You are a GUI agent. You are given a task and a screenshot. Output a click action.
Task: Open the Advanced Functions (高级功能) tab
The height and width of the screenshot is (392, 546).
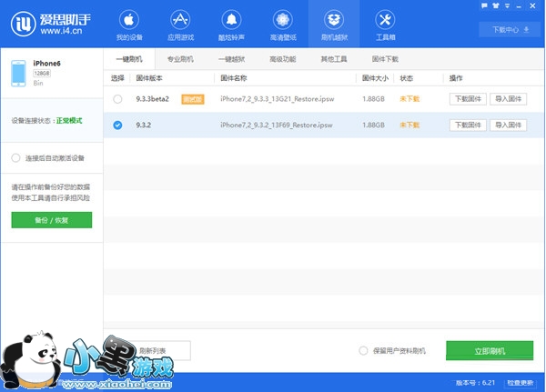click(x=284, y=58)
